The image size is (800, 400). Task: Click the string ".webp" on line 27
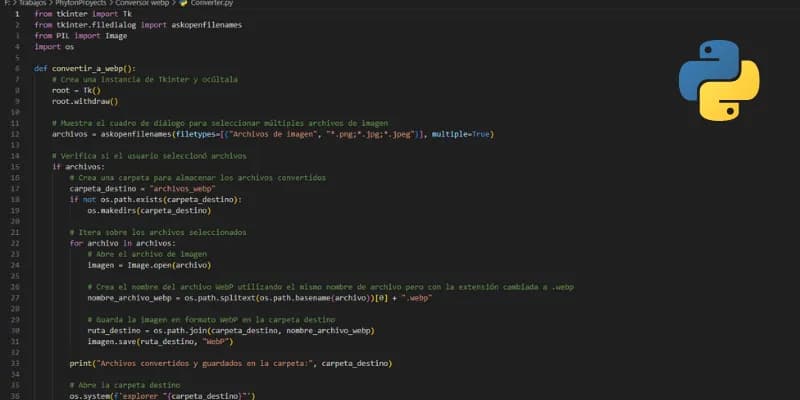[416, 298]
